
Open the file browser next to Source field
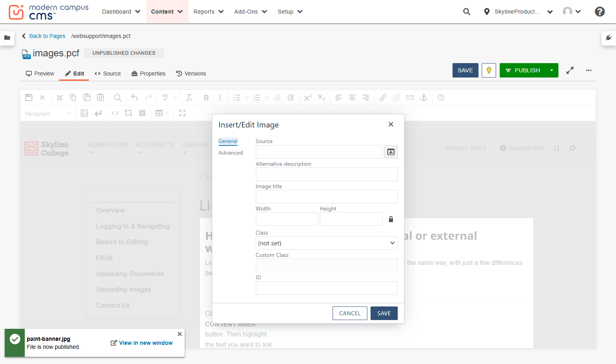click(x=391, y=152)
